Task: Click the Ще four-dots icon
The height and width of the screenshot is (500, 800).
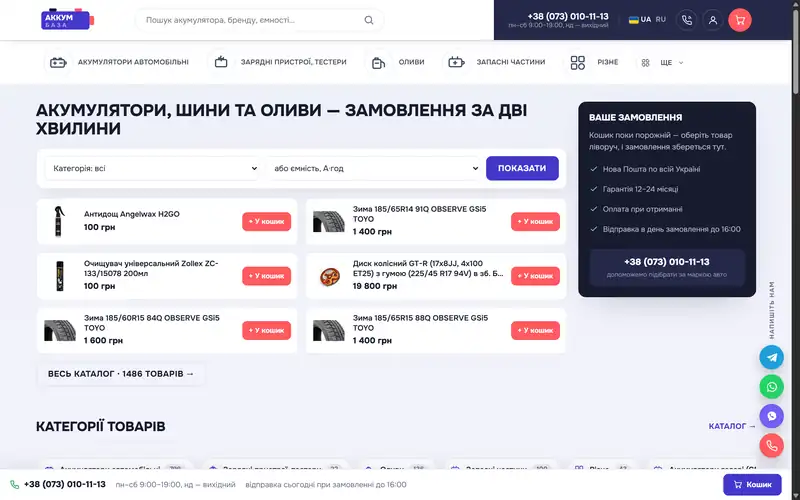Action: coord(645,63)
